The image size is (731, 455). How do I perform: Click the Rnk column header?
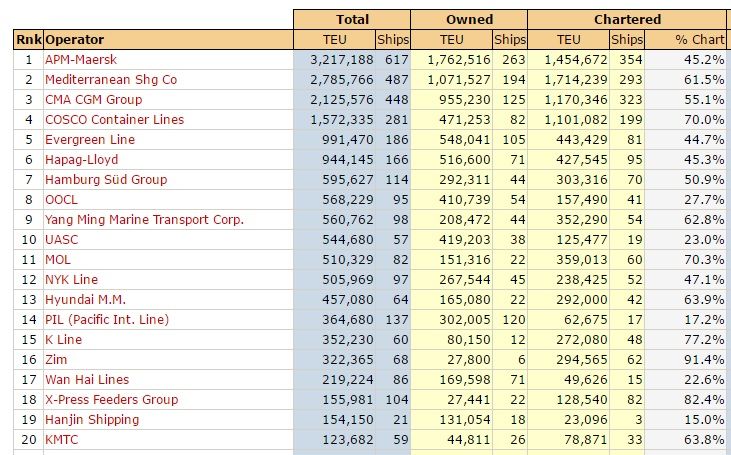27,40
